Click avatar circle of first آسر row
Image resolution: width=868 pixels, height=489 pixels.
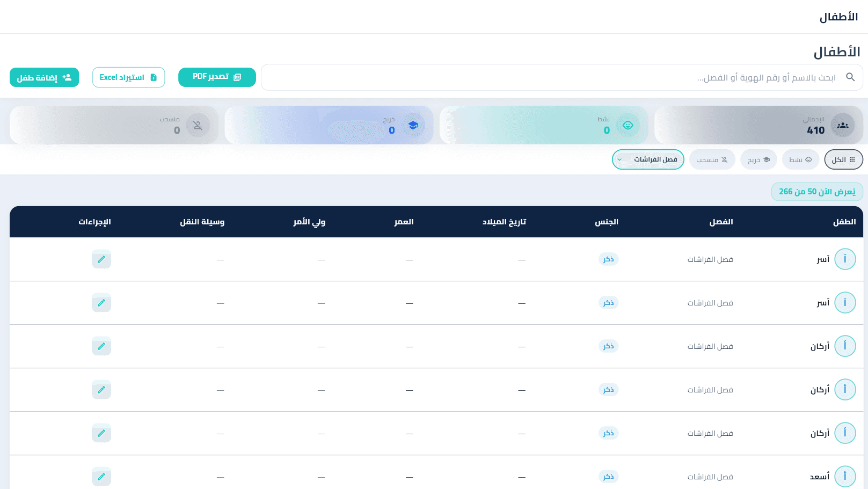[x=845, y=259]
